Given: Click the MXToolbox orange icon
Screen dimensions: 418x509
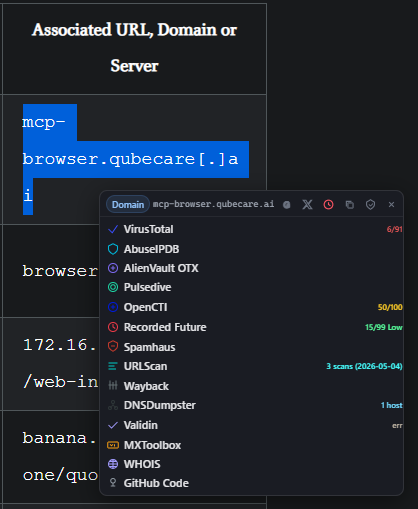Looking at the screenshot, I should point(113,445).
